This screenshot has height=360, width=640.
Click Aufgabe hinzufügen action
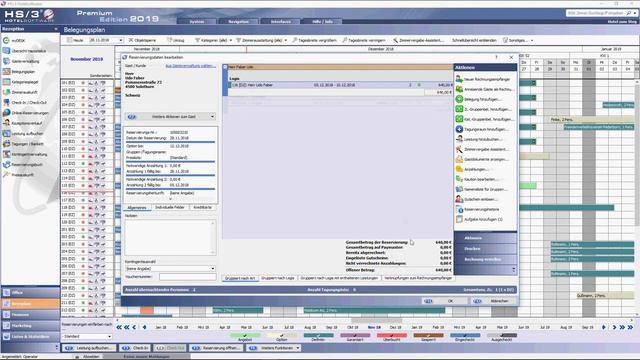(484, 219)
